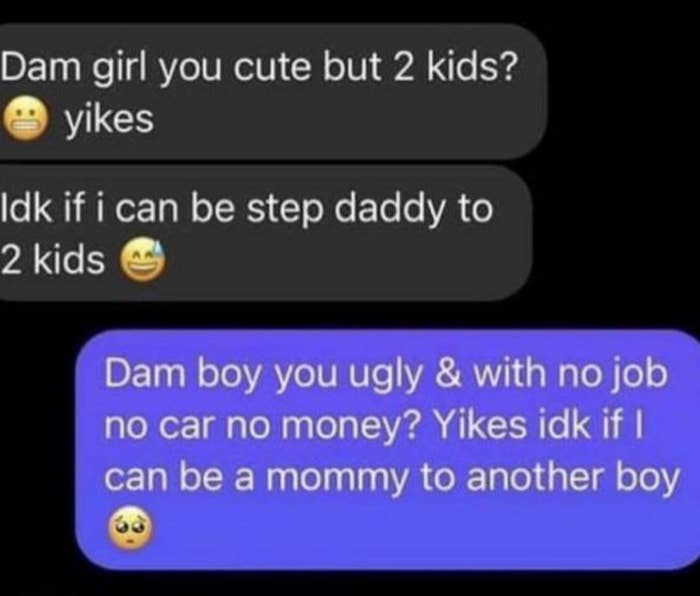Select the 'Dam girl you cute' message bubble
Viewport: 700px width, 596px height.
(x=273, y=92)
